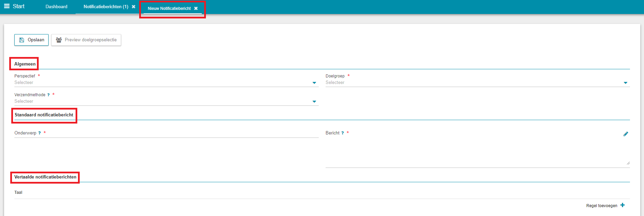The image size is (644, 216).
Task: Click the help icon next to Verzendmethode
Action: pos(49,95)
